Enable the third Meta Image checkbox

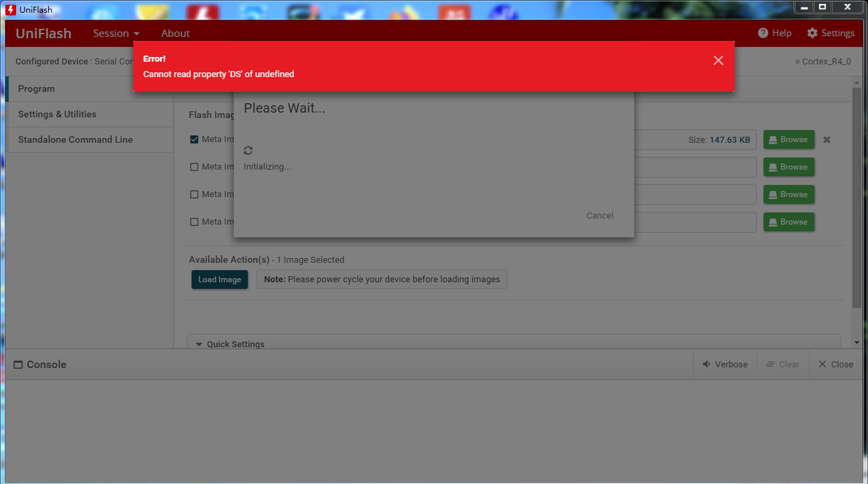point(194,194)
